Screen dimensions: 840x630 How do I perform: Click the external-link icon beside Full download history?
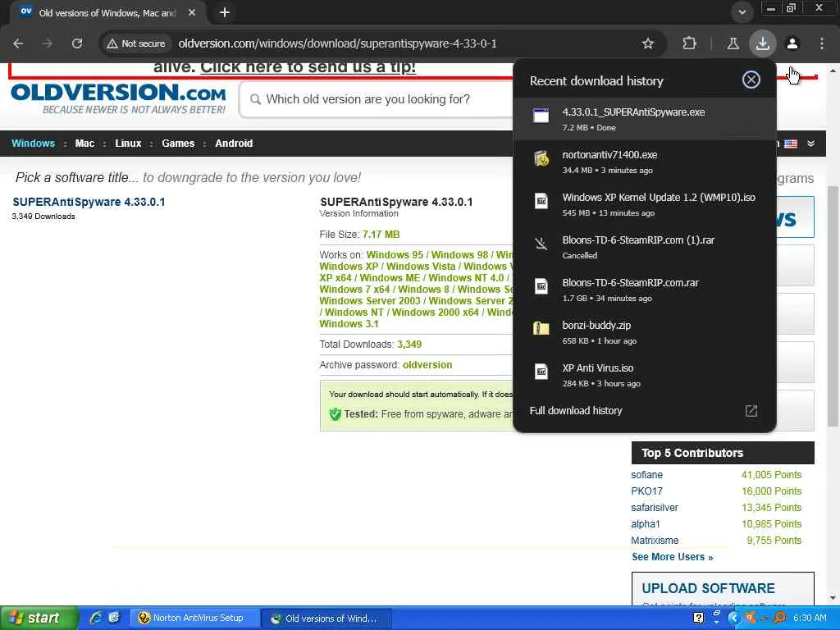pyautogui.click(x=751, y=411)
